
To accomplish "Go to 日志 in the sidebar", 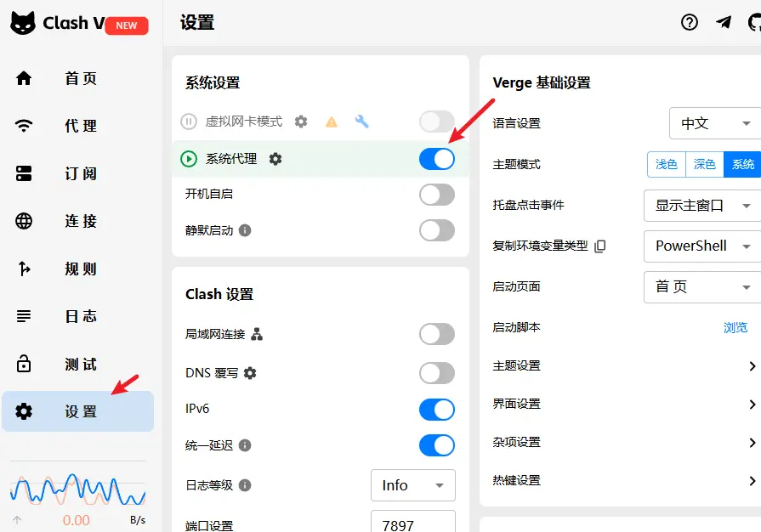I will pyautogui.click(x=77, y=316).
